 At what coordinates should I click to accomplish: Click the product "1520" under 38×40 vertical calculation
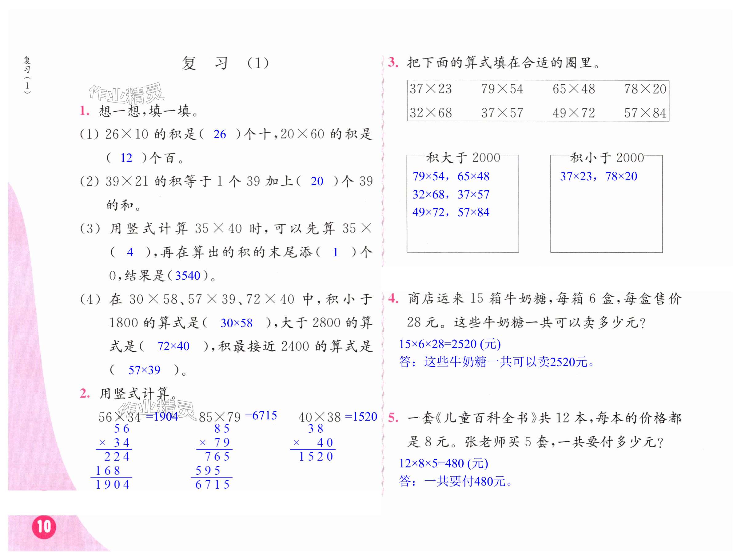click(316, 456)
